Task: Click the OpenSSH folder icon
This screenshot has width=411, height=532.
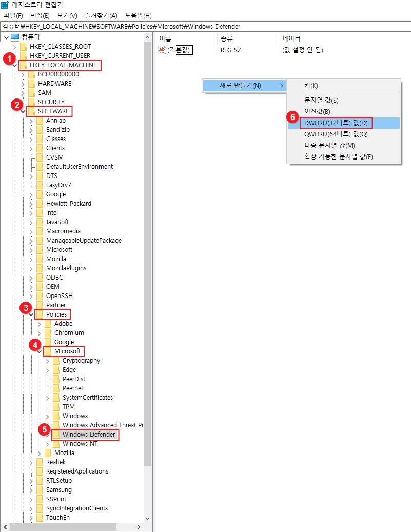Action: [x=40, y=296]
